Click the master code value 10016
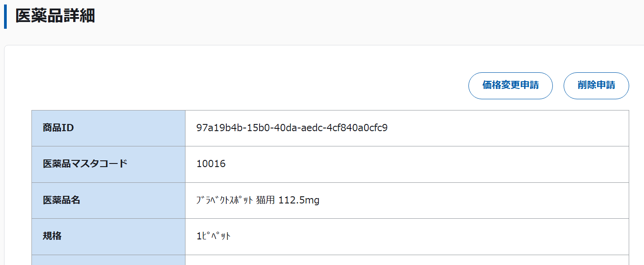This screenshot has height=265, width=644. coord(211,164)
